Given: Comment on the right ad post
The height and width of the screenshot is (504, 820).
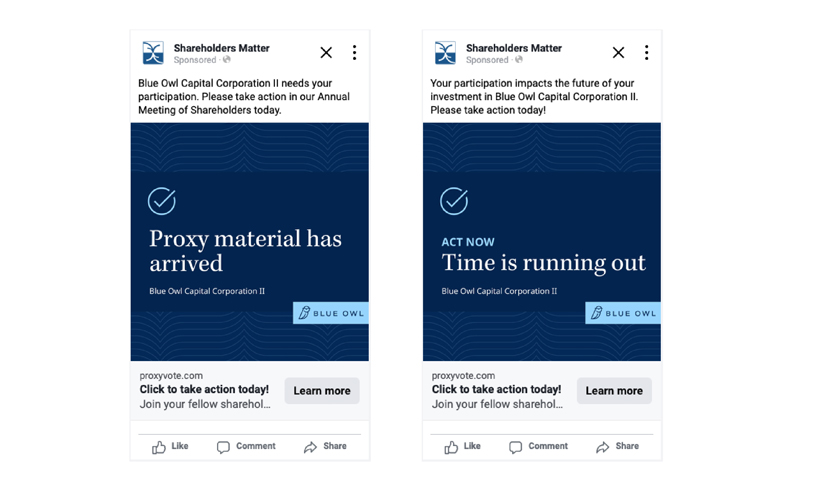Looking at the screenshot, I should point(538,446).
